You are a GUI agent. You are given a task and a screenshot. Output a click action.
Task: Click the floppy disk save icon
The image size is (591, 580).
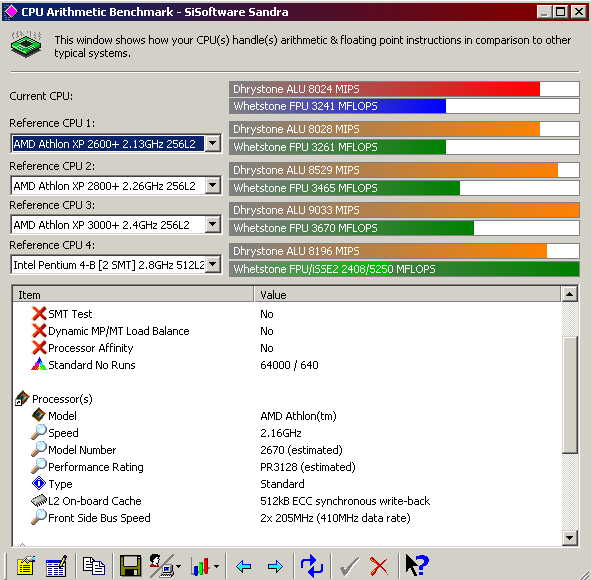pyautogui.click(x=130, y=565)
